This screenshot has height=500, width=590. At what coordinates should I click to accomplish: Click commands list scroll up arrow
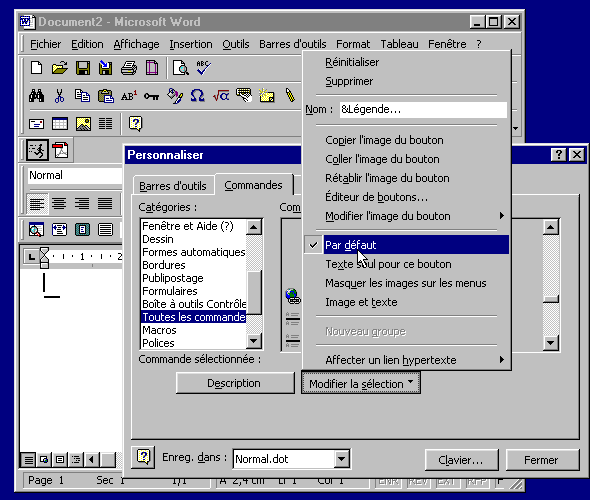click(551, 227)
